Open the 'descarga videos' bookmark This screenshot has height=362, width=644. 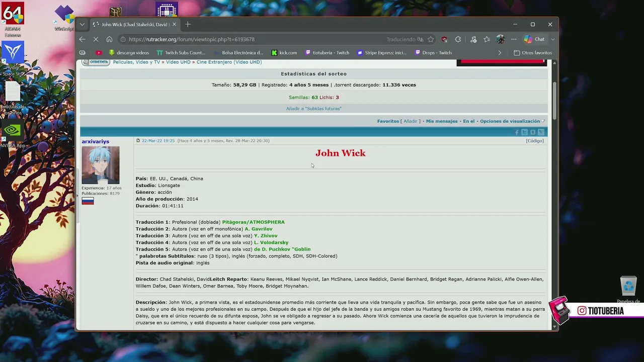point(129,52)
